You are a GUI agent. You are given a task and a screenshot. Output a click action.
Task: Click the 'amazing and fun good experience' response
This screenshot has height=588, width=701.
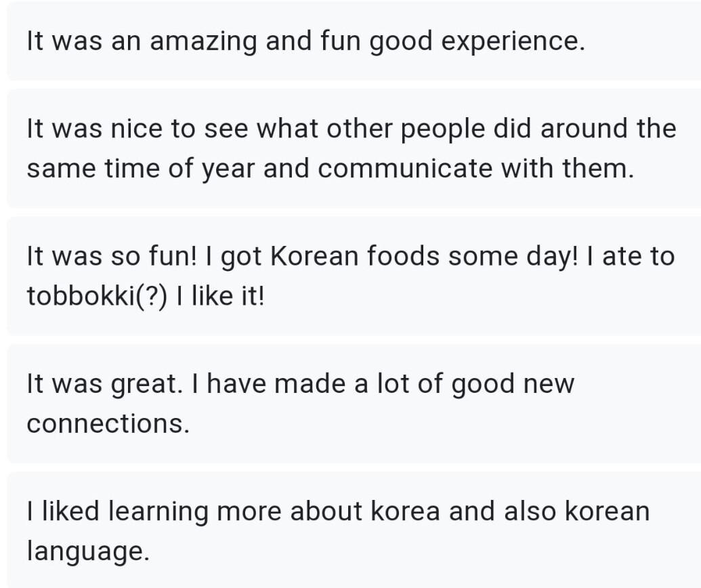(305, 41)
